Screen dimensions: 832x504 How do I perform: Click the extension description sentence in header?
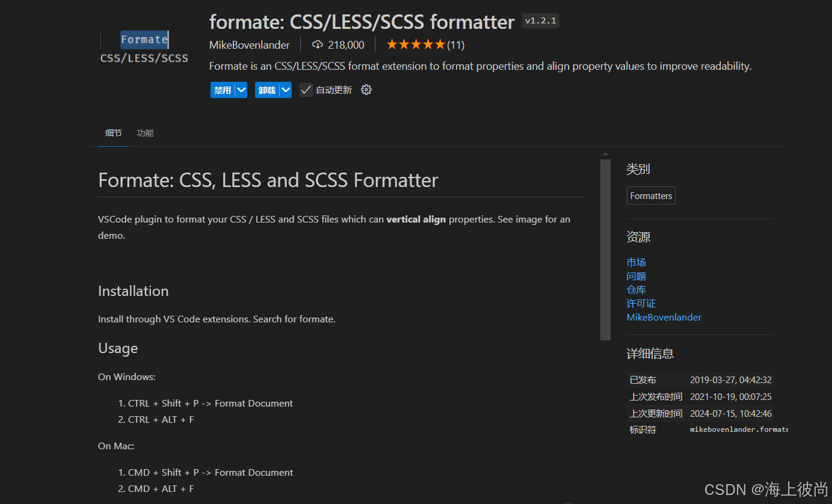[481, 66]
